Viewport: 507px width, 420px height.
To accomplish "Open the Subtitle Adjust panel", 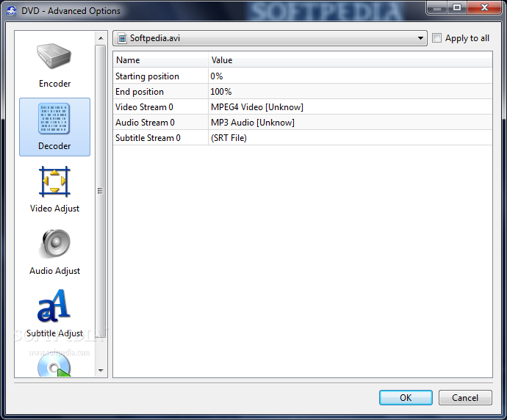I will point(54,314).
